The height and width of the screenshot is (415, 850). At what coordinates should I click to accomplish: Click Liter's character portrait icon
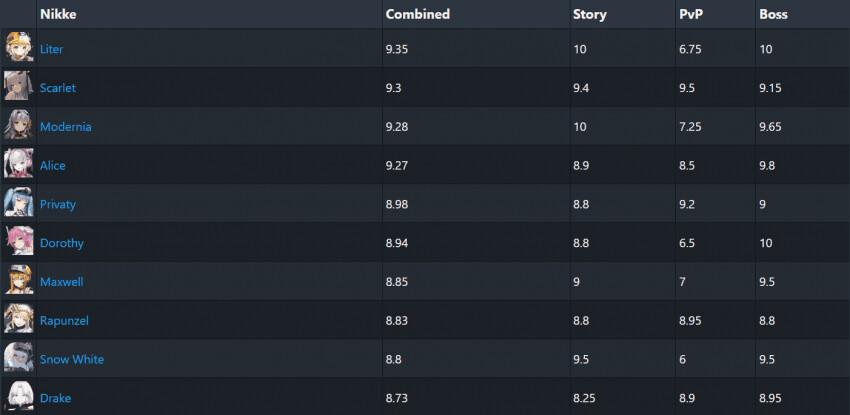tap(18, 48)
